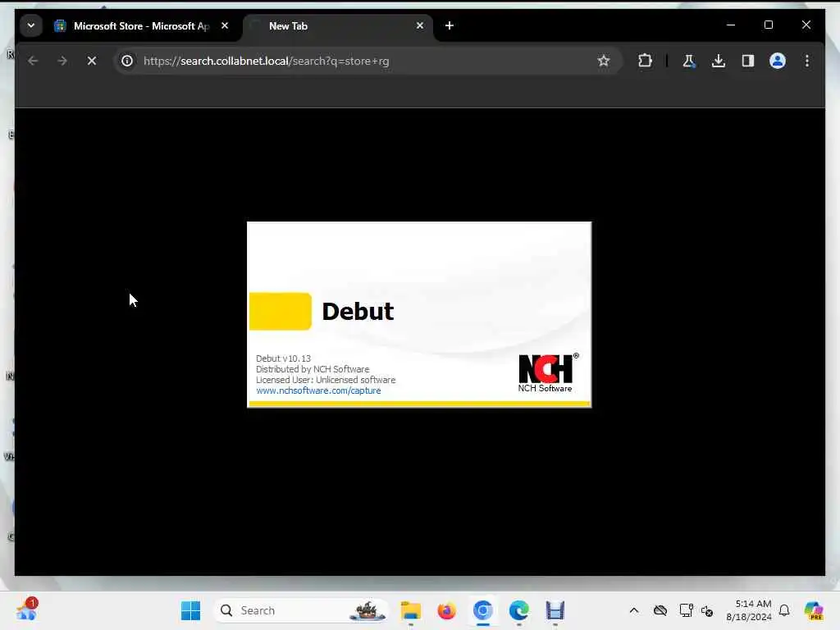
Task: Switch to Chrome taskbar icon
Action: pyautogui.click(x=482, y=610)
